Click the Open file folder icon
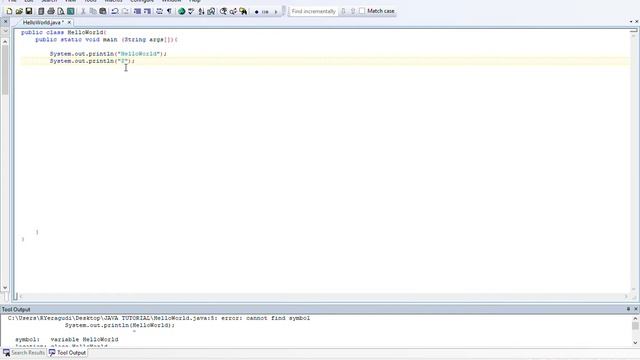This screenshot has height=360, width=640. click(x=19, y=11)
